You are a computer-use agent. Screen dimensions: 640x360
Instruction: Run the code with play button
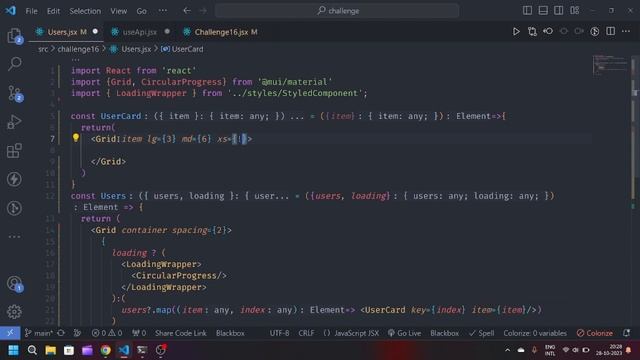(x=516, y=31)
